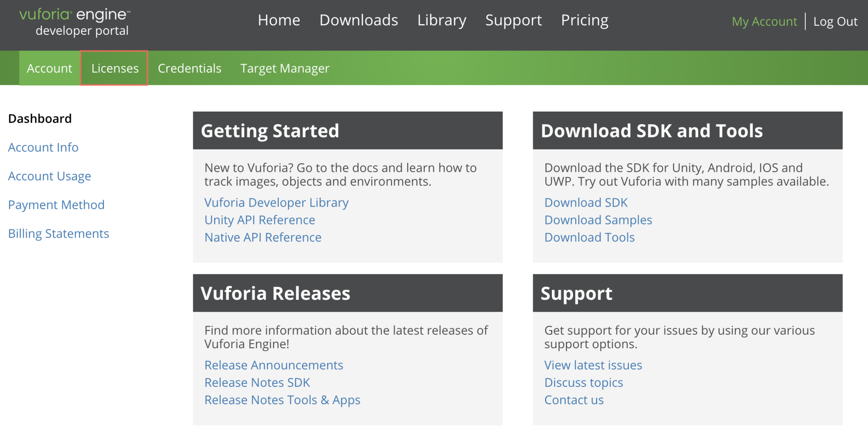
Task: Open the Licenses tab
Action: tap(114, 68)
